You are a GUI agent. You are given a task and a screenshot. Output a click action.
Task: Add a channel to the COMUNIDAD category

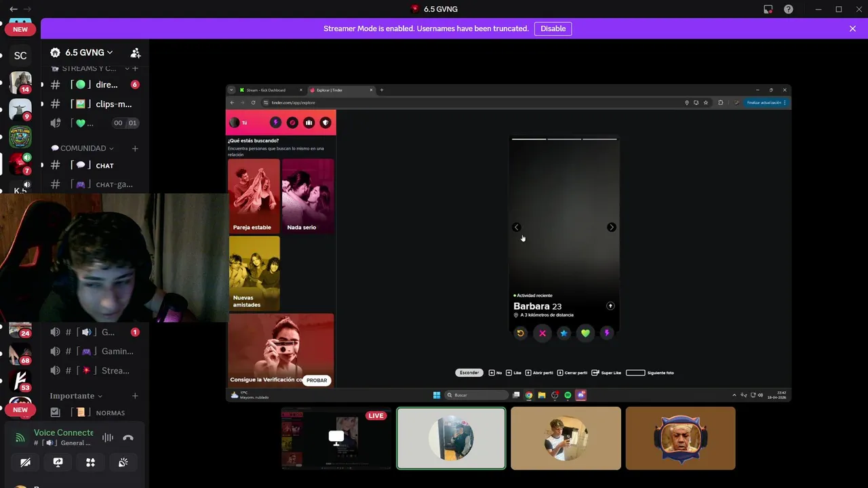point(135,148)
